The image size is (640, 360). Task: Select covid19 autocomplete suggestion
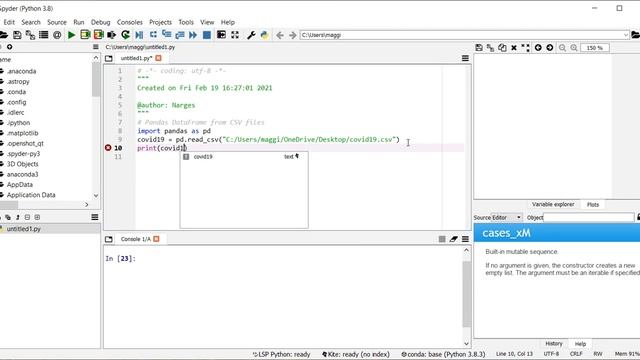pyautogui.click(x=244, y=157)
